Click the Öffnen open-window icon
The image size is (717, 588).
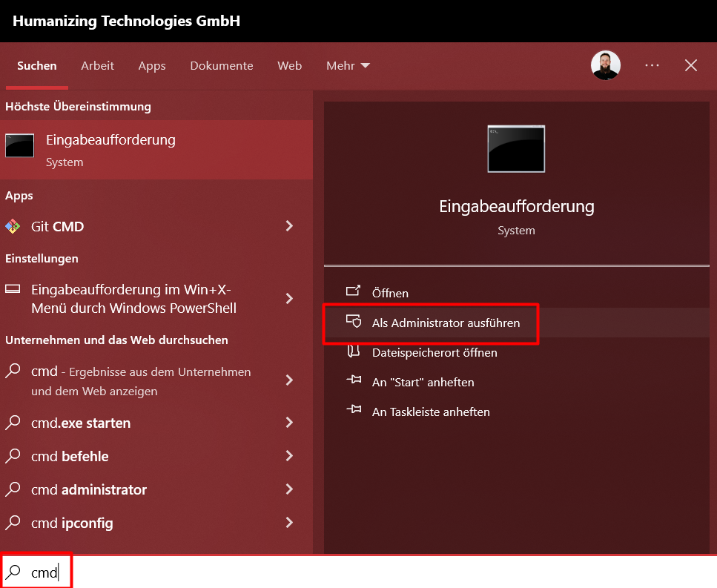[x=353, y=291]
